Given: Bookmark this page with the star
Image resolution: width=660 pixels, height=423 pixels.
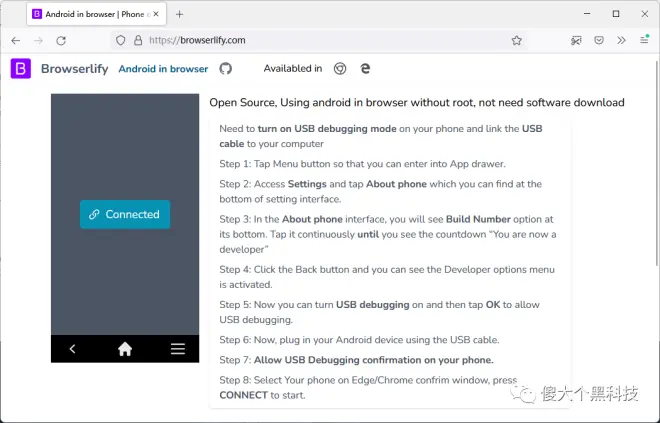Looking at the screenshot, I should (x=516, y=40).
